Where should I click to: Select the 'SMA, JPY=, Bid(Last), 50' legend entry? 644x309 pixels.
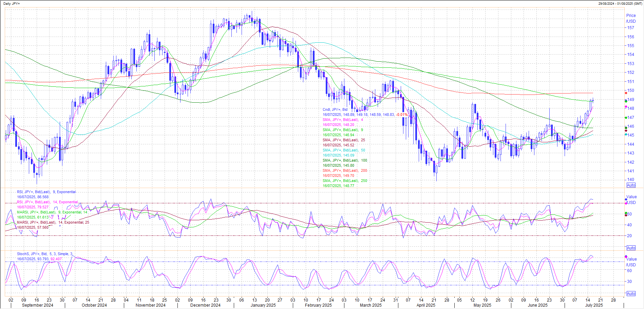pos(344,150)
